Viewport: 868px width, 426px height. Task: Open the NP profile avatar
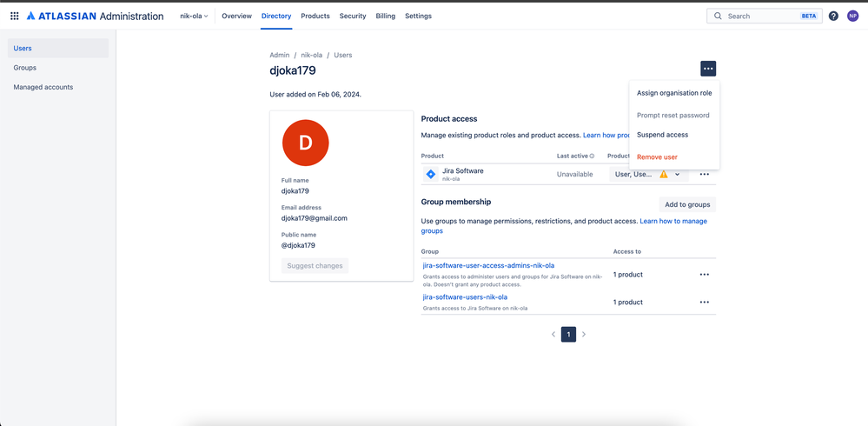[x=852, y=16]
